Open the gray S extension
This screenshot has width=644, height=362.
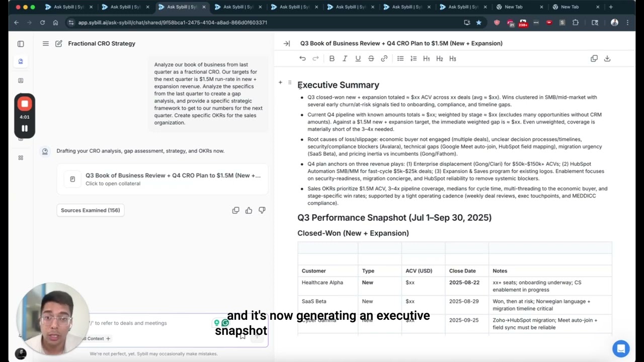(562, 23)
